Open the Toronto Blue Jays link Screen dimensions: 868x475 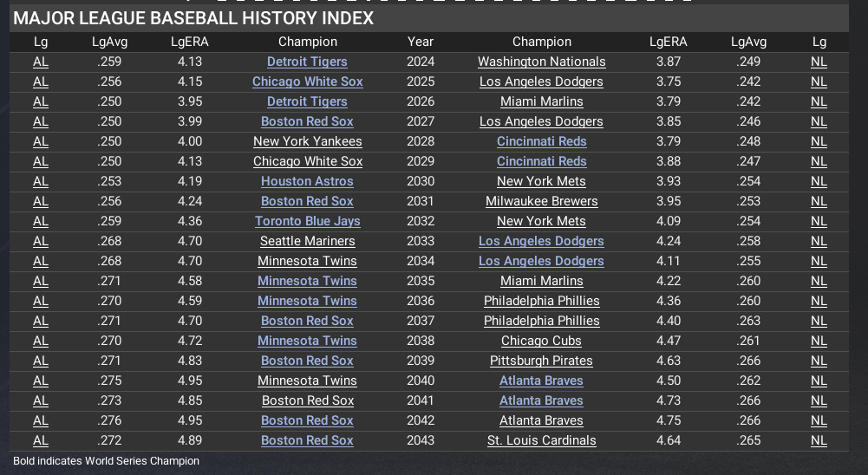(307, 221)
